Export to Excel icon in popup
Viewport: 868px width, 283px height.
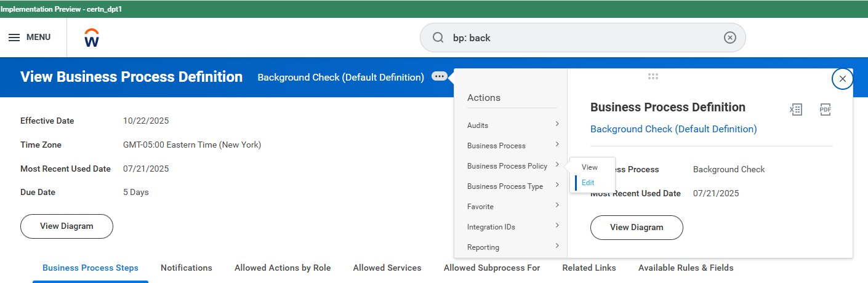[x=796, y=110]
